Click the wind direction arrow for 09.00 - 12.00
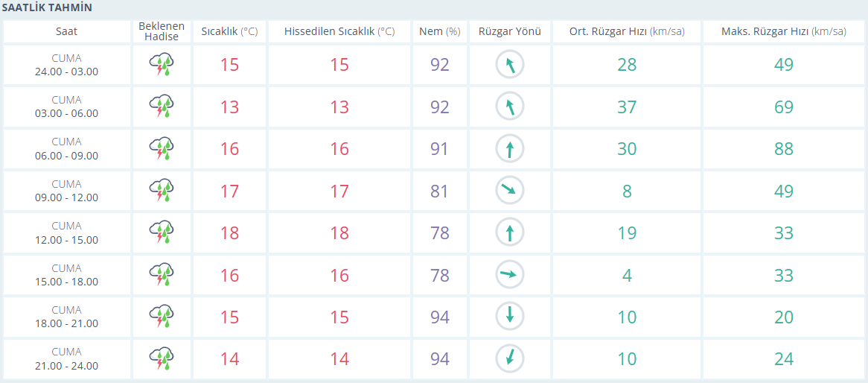The width and height of the screenshot is (868, 383). pyautogui.click(x=510, y=191)
